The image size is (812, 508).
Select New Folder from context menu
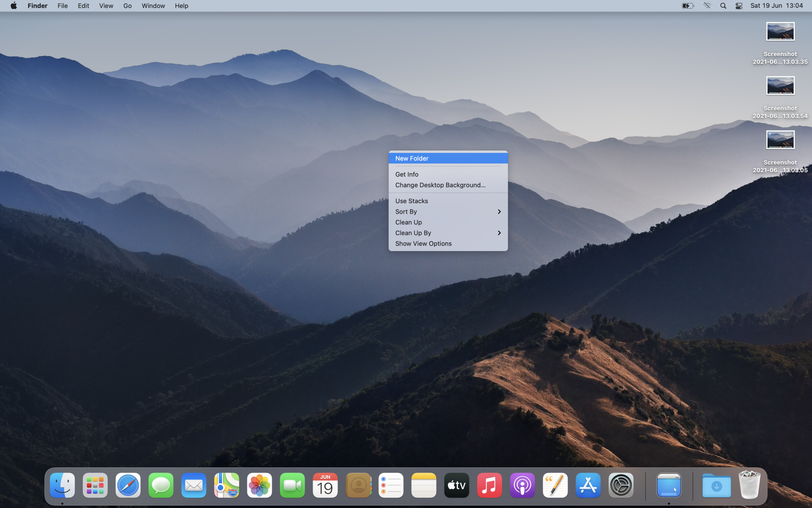coord(412,158)
